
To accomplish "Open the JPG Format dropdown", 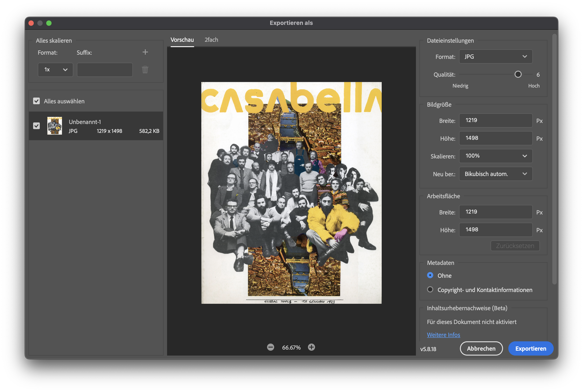I will point(495,56).
